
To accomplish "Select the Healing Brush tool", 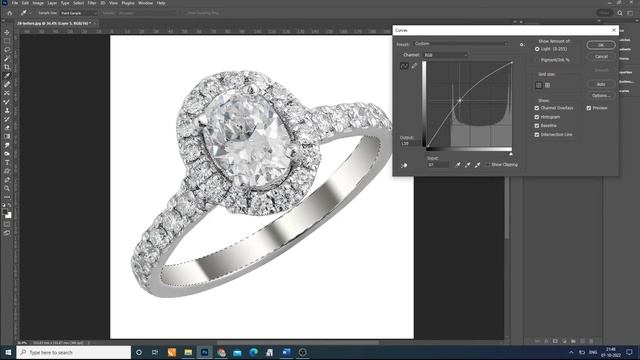I will pyautogui.click(x=7, y=84).
